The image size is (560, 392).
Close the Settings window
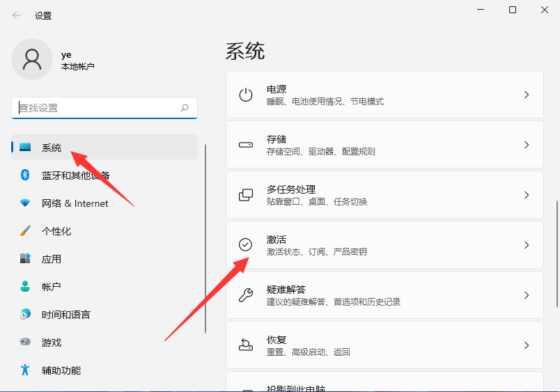tap(544, 10)
